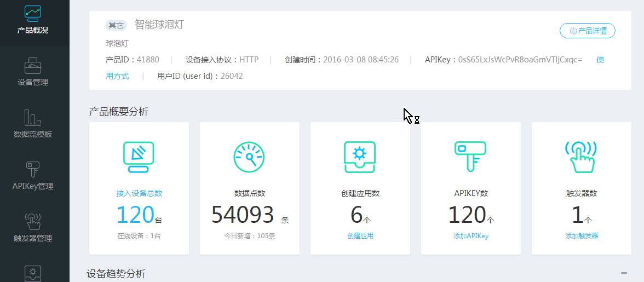Switch to the 数据流模板 menu label
Viewport: 644px width, 282px height.
click(32, 134)
